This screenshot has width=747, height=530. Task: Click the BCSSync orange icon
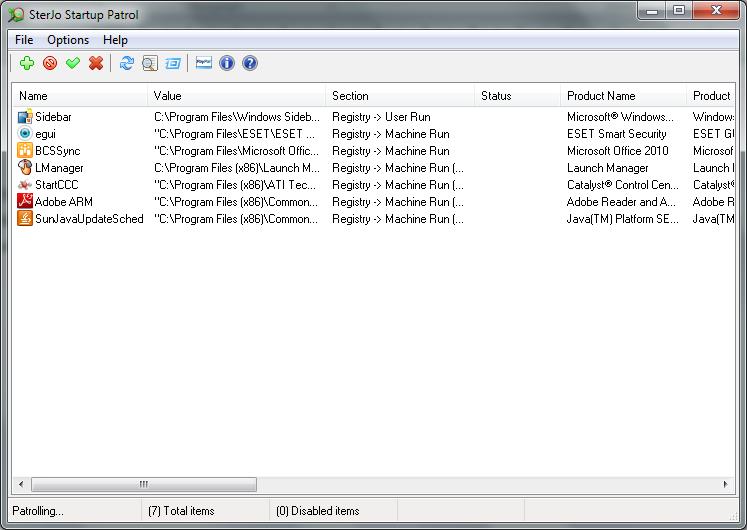[25, 150]
